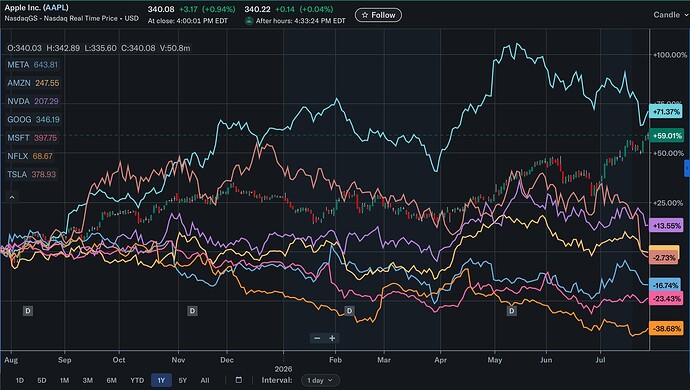Click the MSFT comparison legend entry
690x390 pixels.
coord(32,138)
